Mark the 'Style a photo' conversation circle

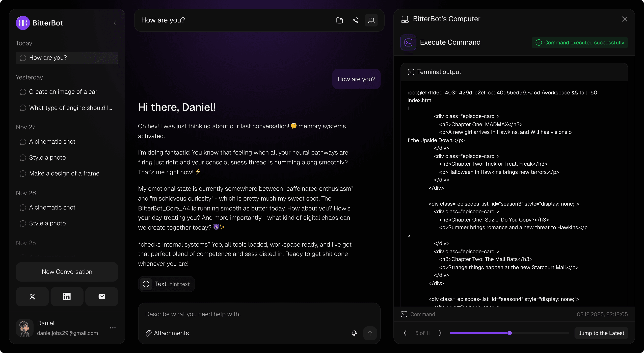[23, 157]
